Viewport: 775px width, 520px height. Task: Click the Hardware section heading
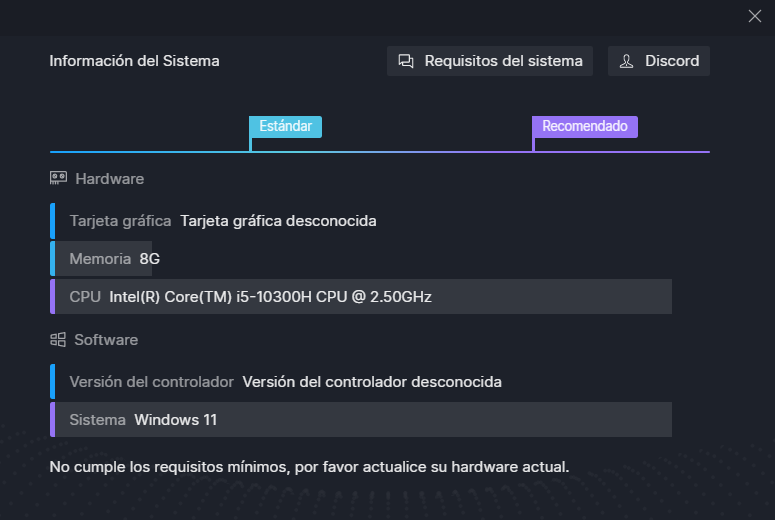109,178
